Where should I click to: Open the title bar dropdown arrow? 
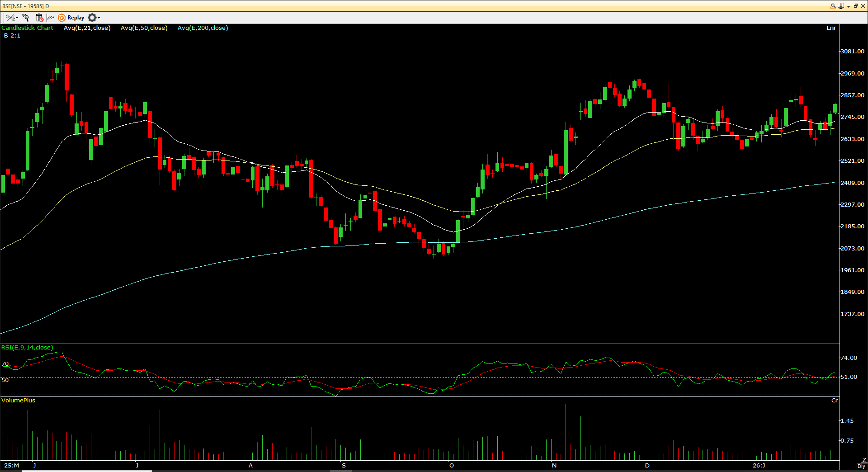[848, 6]
